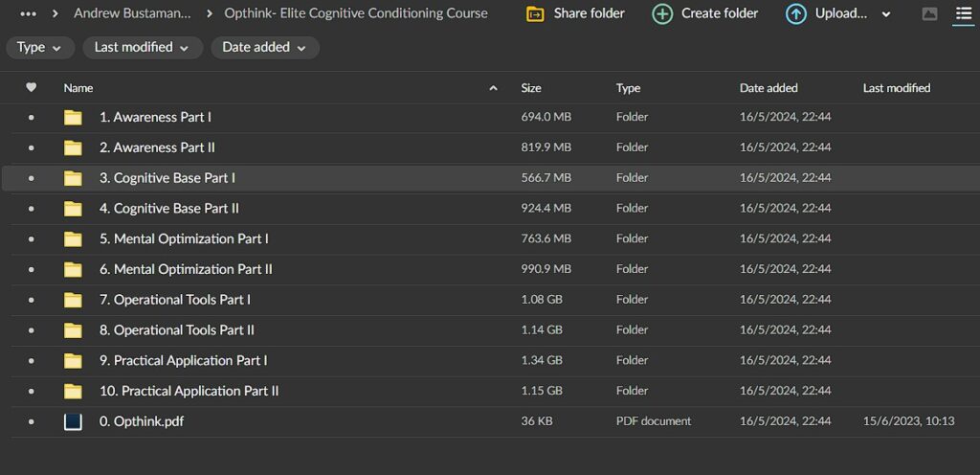980x475 pixels.
Task: Switch to thumbnail view
Action: click(x=929, y=14)
